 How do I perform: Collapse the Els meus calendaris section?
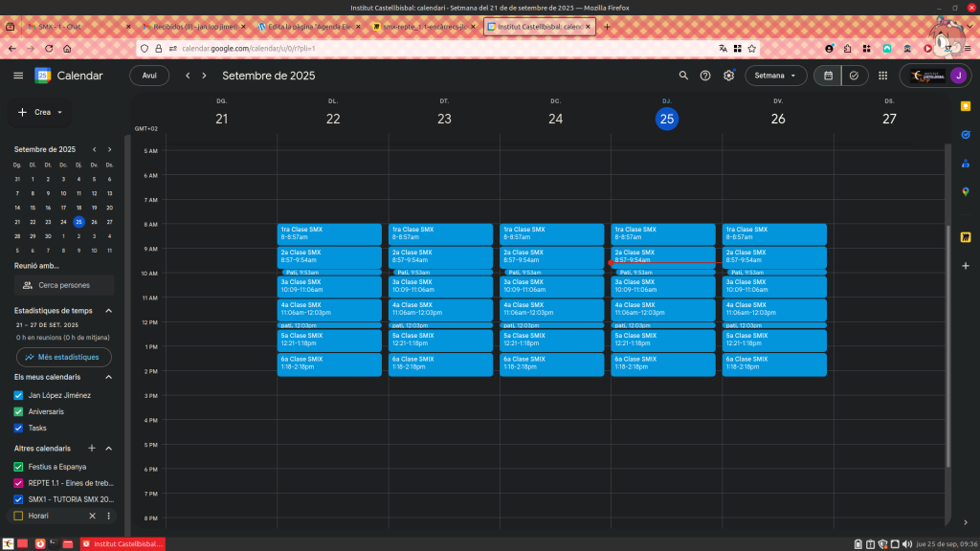[x=108, y=377]
